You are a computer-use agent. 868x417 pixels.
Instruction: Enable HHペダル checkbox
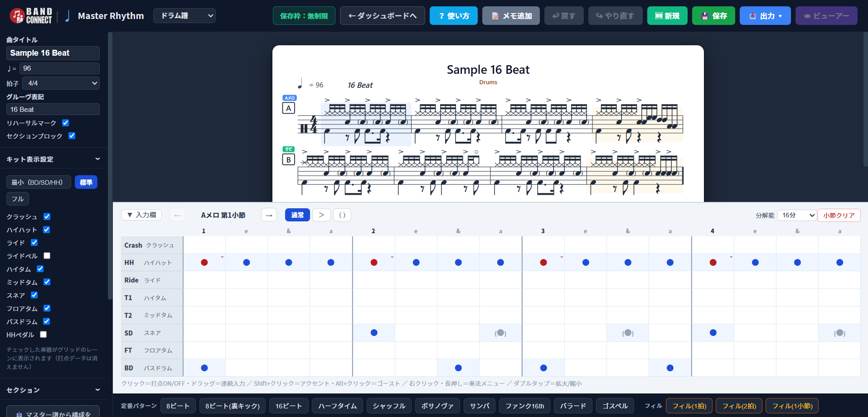point(43,335)
